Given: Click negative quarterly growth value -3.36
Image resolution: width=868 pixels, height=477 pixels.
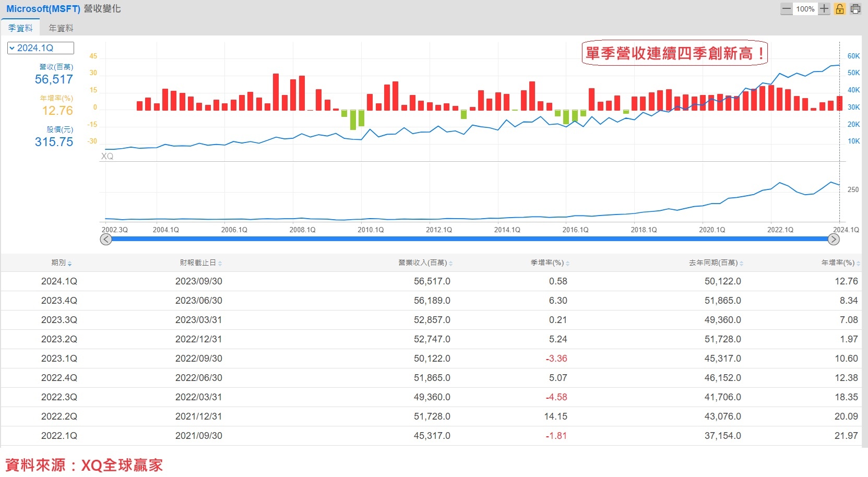Looking at the screenshot, I should pyautogui.click(x=556, y=359).
